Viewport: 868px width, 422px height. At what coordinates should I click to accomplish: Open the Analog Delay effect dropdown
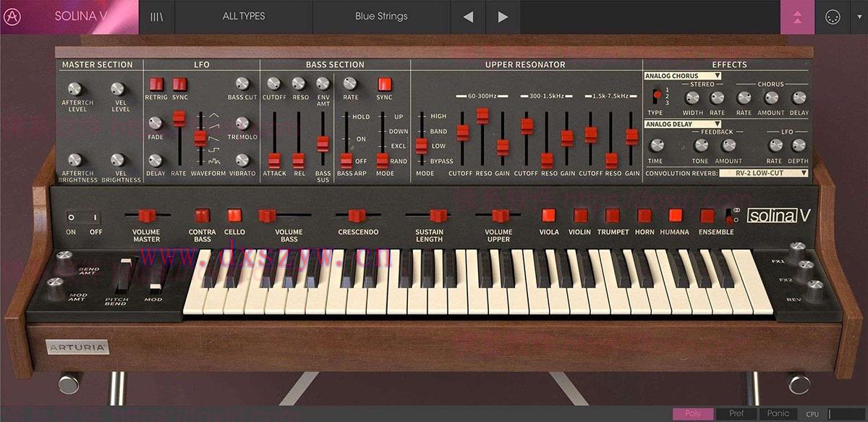coord(682,125)
